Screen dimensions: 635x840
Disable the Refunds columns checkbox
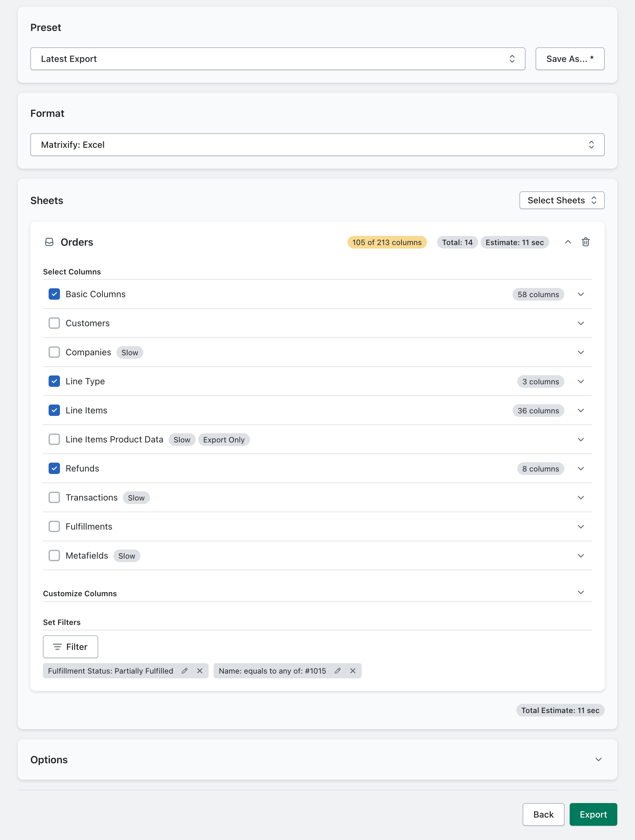54,468
